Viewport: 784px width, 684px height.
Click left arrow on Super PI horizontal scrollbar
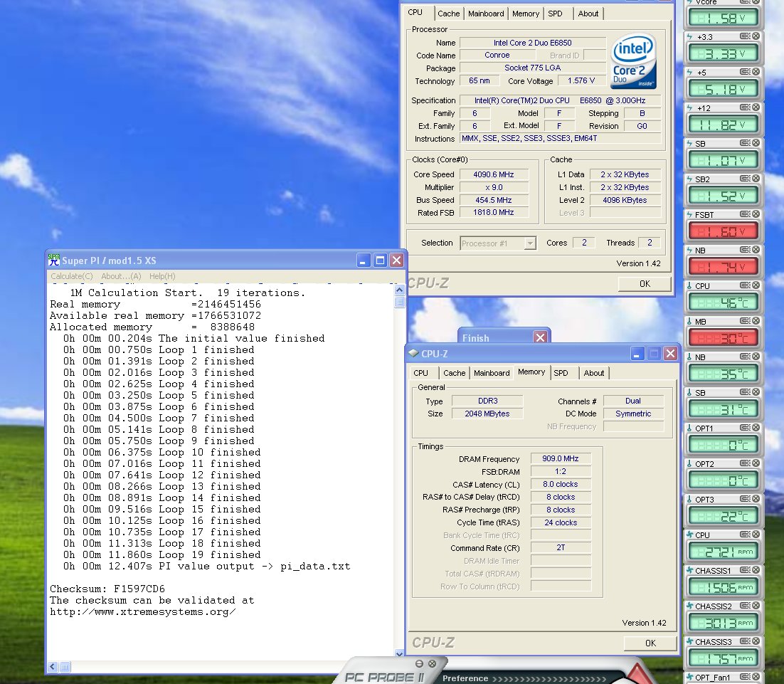(x=52, y=667)
